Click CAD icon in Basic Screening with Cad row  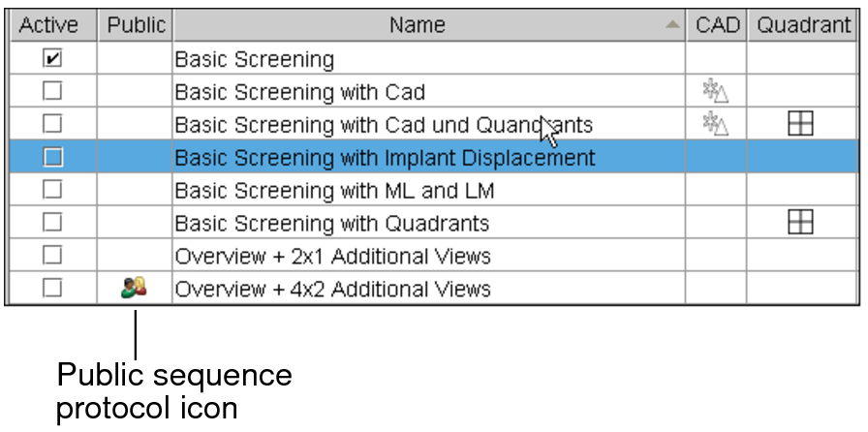[715, 92]
